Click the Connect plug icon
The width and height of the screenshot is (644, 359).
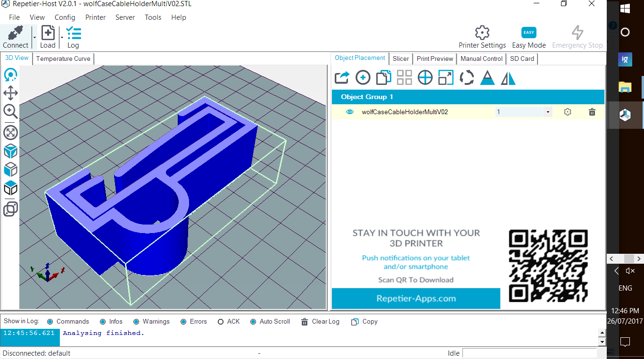coord(16,33)
